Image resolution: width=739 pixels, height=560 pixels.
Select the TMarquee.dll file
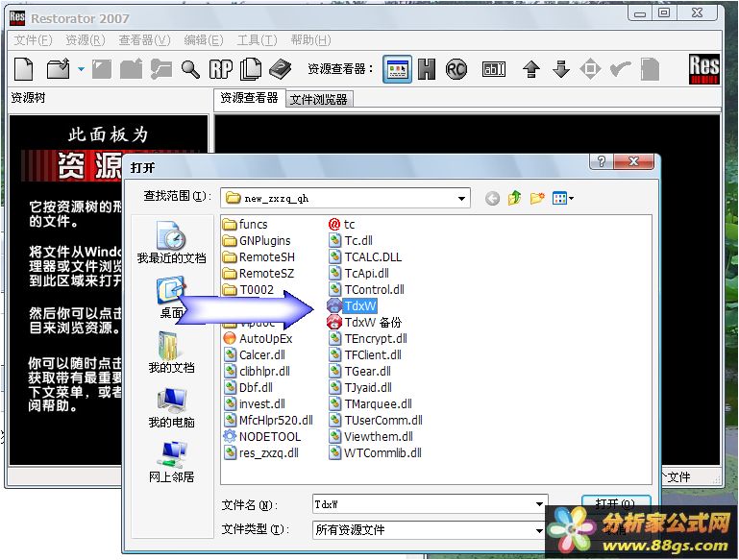point(370,404)
